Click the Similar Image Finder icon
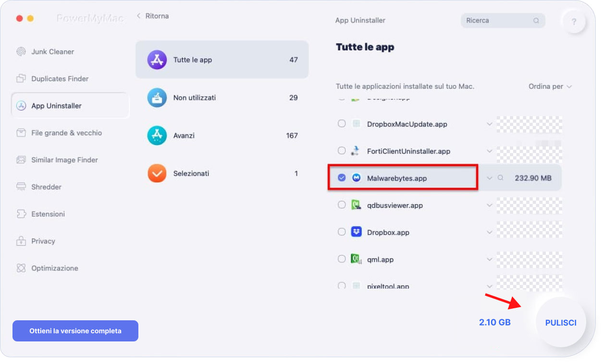The width and height of the screenshot is (603, 364). [21, 160]
